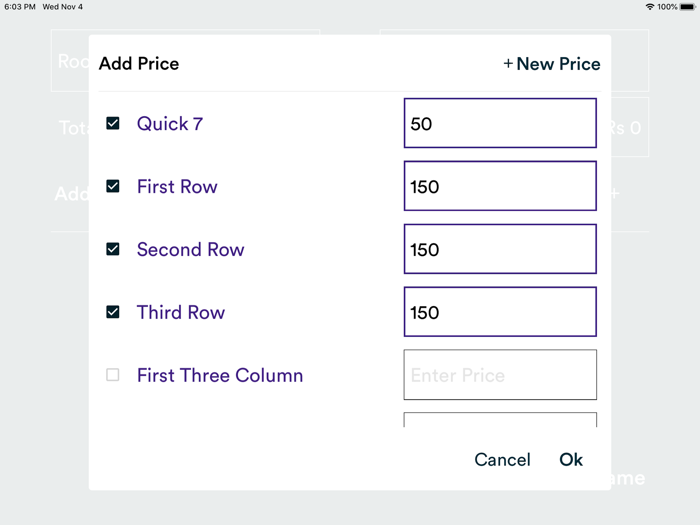Click the Enter Price field for First Three Column

[x=500, y=375]
